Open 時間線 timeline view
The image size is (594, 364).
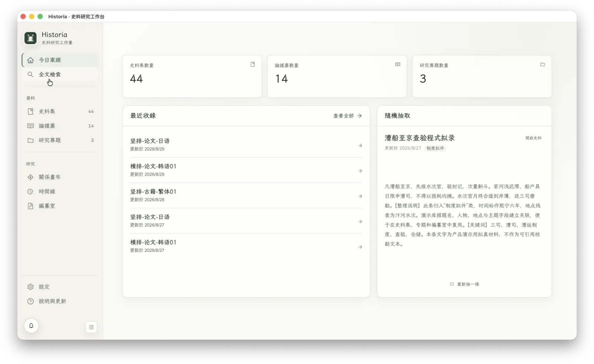[x=60, y=191]
